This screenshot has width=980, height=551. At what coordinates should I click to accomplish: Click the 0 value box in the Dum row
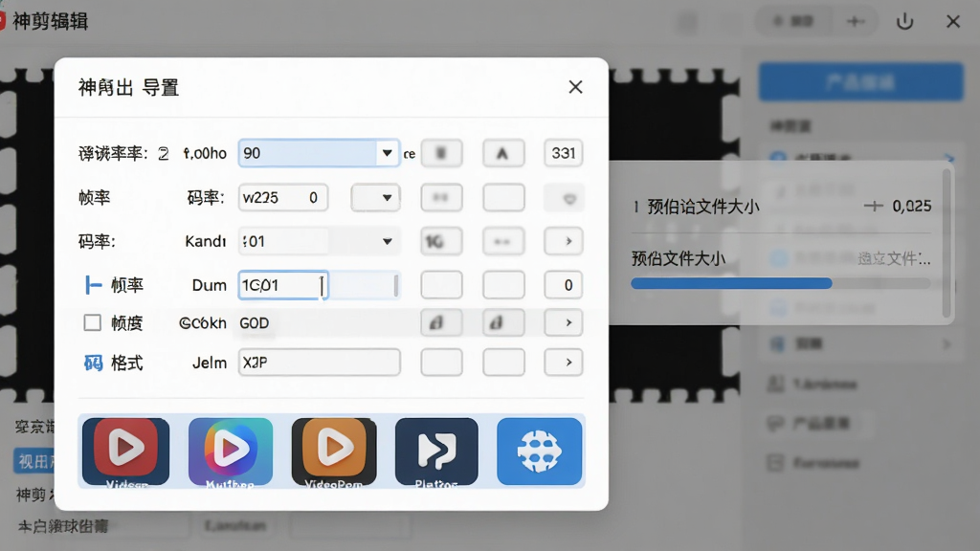tap(563, 285)
